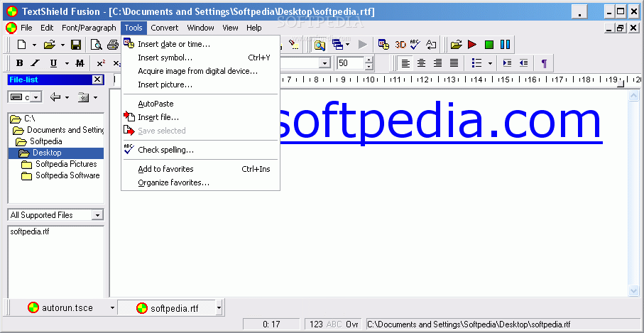Click the favorites folder icon in File-list
The width and height of the screenshot is (644, 333).
[x=83, y=97]
